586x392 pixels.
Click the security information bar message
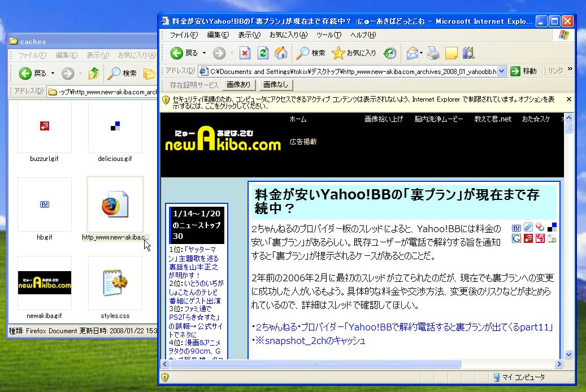363,102
